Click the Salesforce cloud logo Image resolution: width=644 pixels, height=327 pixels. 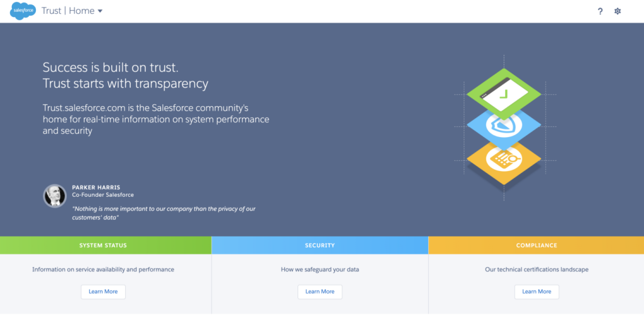click(23, 11)
